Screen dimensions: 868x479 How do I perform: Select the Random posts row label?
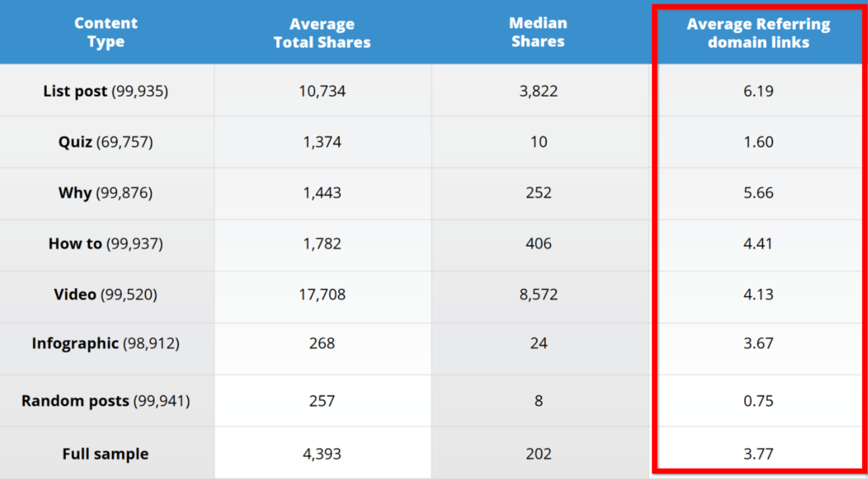pyautogui.click(x=106, y=401)
